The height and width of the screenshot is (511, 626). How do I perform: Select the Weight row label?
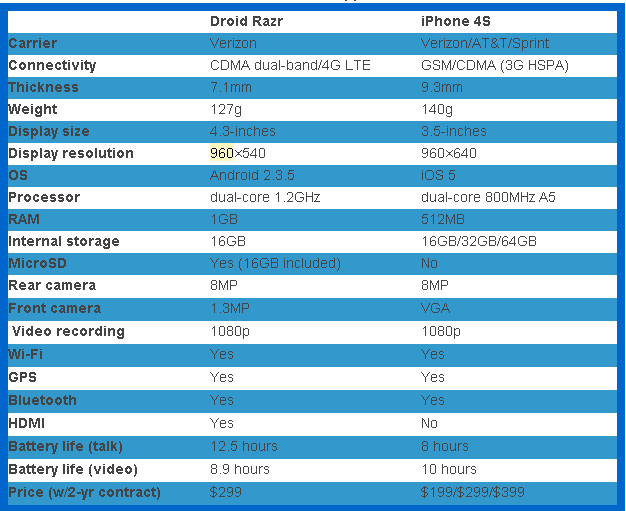(33, 109)
